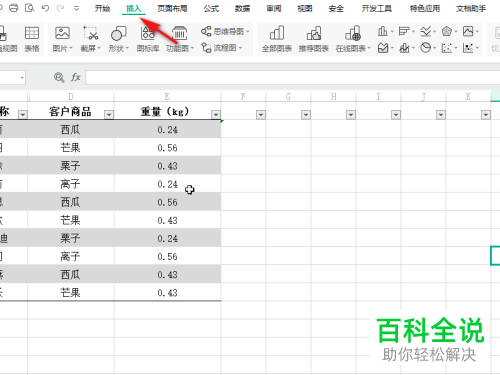Select column H header
The height and width of the screenshot is (375, 500).
coord(333,97)
